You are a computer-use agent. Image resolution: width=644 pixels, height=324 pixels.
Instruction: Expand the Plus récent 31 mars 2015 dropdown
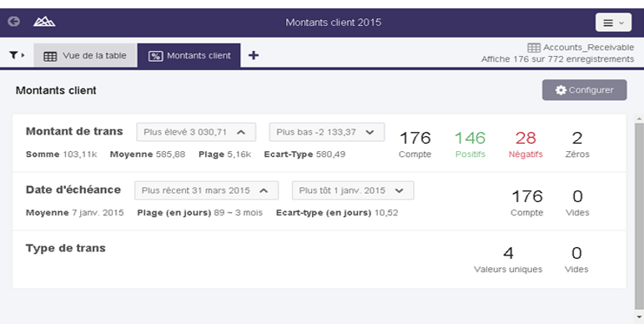coord(207,190)
